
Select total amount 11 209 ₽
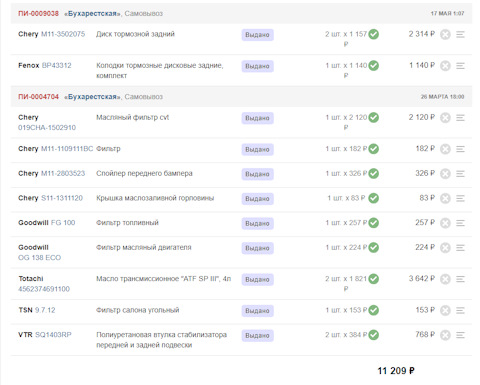click(396, 371)
